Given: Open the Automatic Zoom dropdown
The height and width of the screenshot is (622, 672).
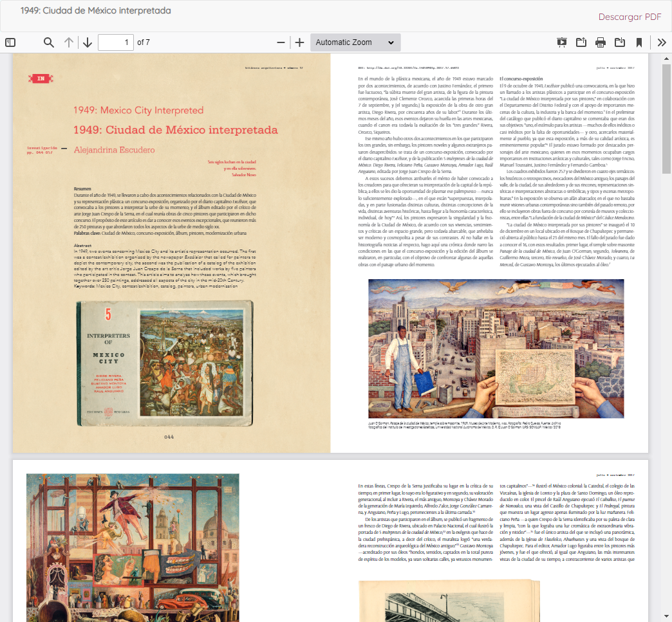Looking at the screenshot, I should (x=355, y=42).
